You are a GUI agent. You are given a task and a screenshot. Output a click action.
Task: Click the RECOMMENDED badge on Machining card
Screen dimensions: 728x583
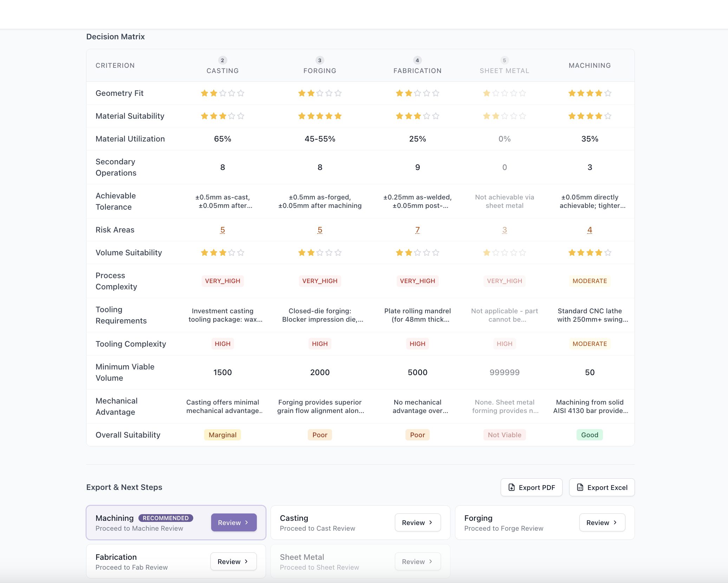click(165, 518)
